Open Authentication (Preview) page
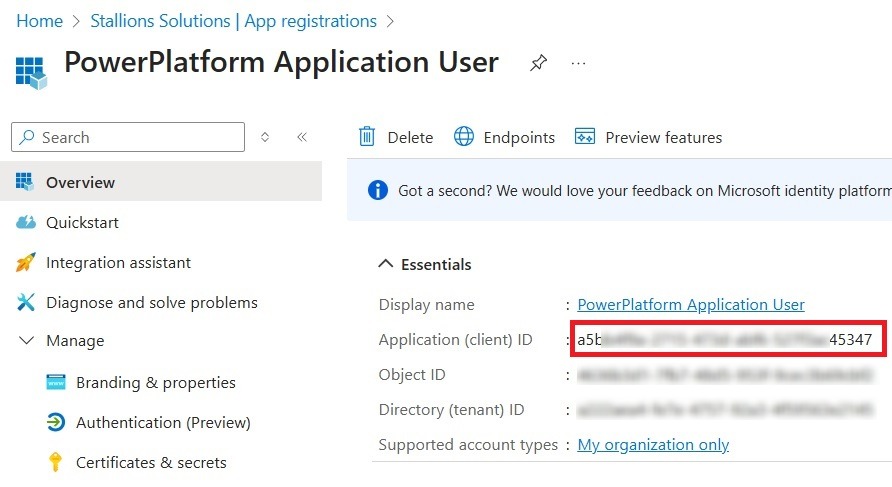 163,422
